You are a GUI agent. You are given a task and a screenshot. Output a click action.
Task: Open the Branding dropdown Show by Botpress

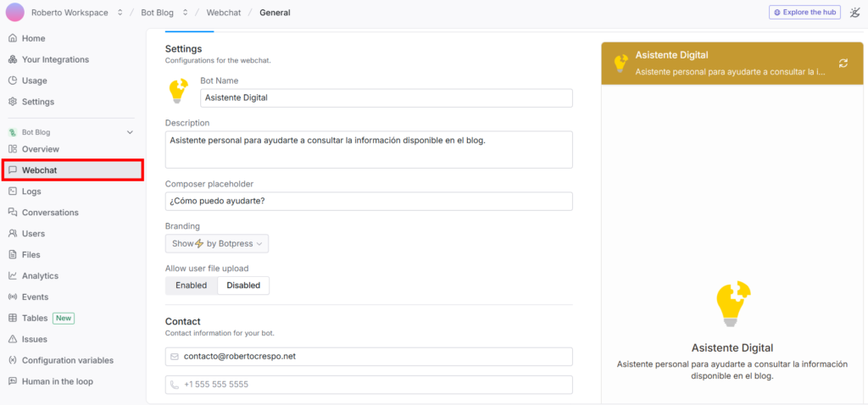click(x=217, y=243)
